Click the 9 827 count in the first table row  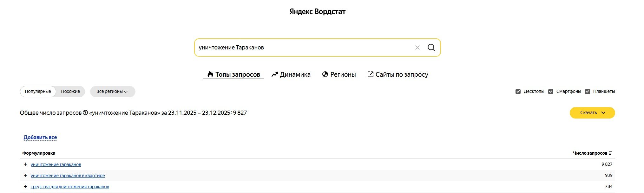click(607, 164)
